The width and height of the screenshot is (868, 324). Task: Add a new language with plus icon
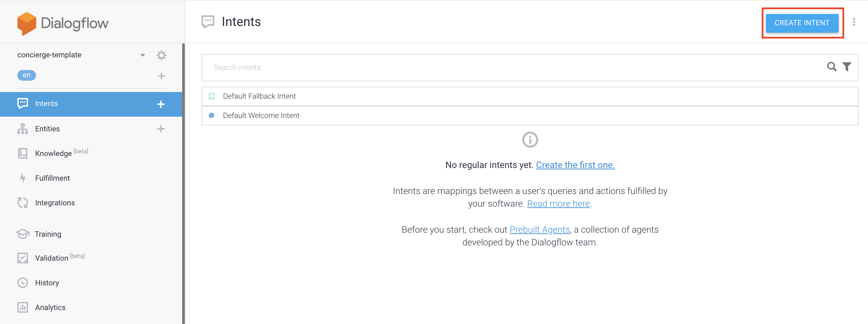tap(161, 76)
